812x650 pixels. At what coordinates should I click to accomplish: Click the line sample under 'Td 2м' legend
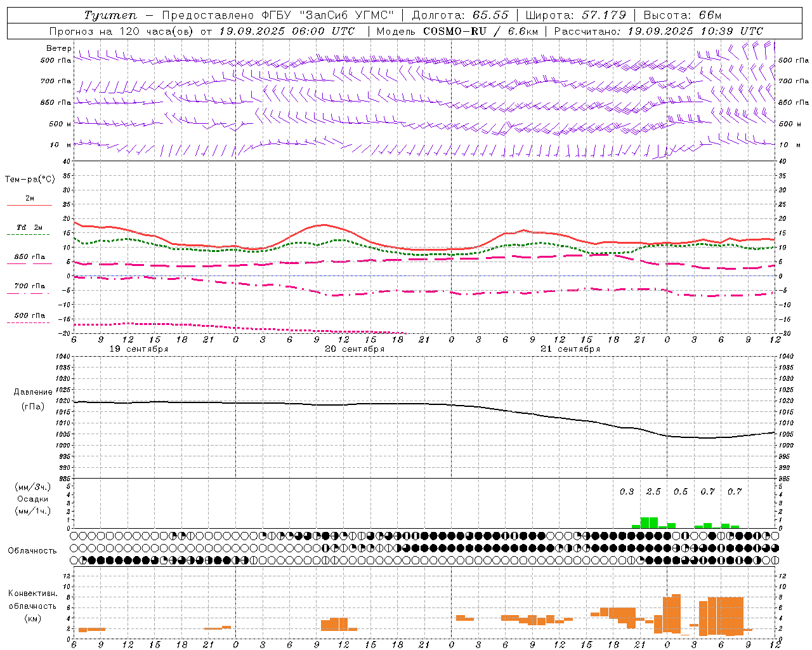click(29, 235)
